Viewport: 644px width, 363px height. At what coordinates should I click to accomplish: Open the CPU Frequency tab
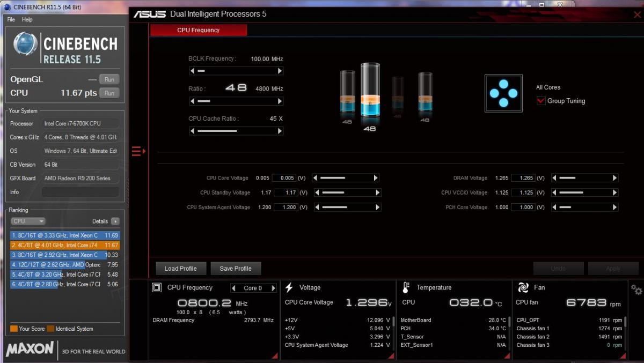coord(199,30)
